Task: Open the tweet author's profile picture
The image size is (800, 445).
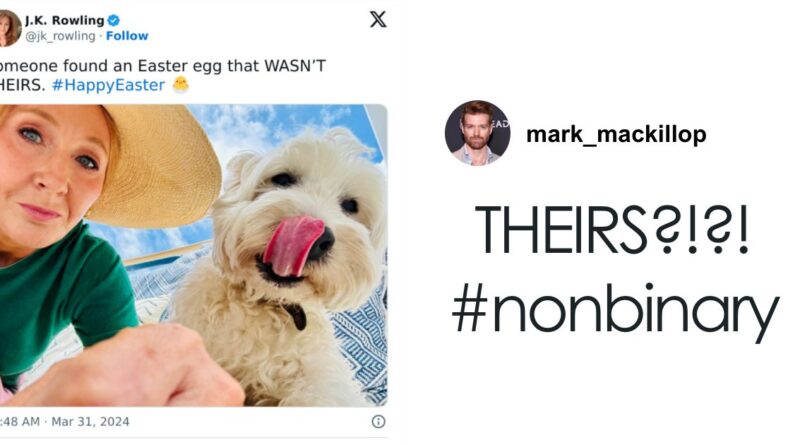Action: 9,28
